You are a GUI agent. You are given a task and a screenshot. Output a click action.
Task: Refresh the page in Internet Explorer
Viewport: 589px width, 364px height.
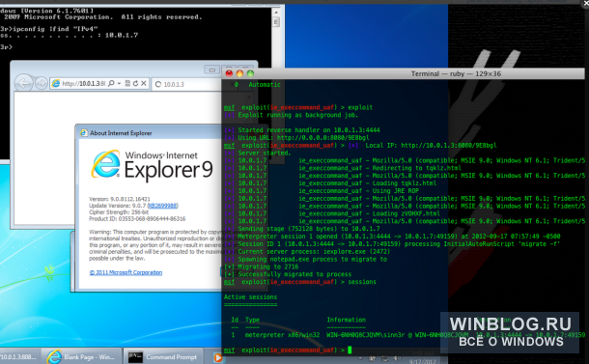(x=135, y=83)
